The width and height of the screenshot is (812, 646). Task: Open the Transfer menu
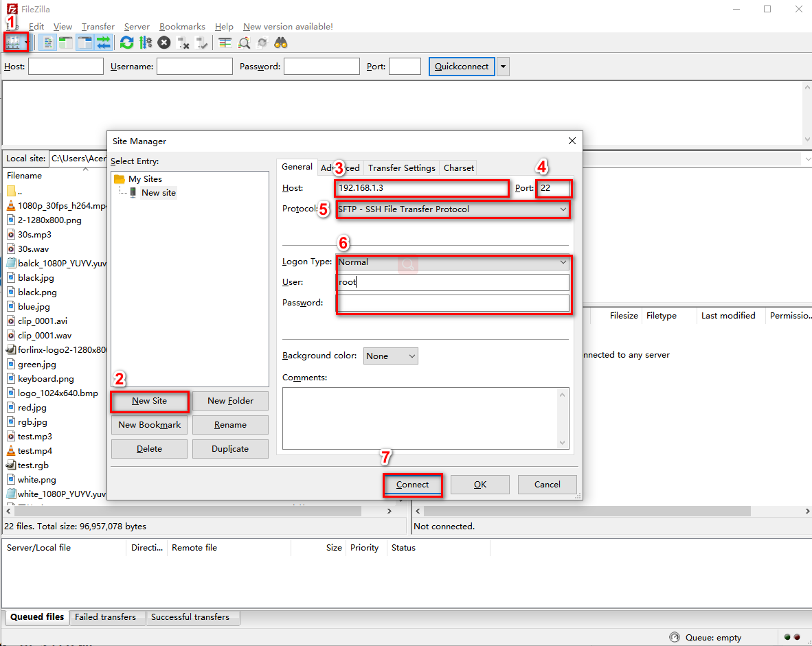pyautogui.click(x=98, y=26)
